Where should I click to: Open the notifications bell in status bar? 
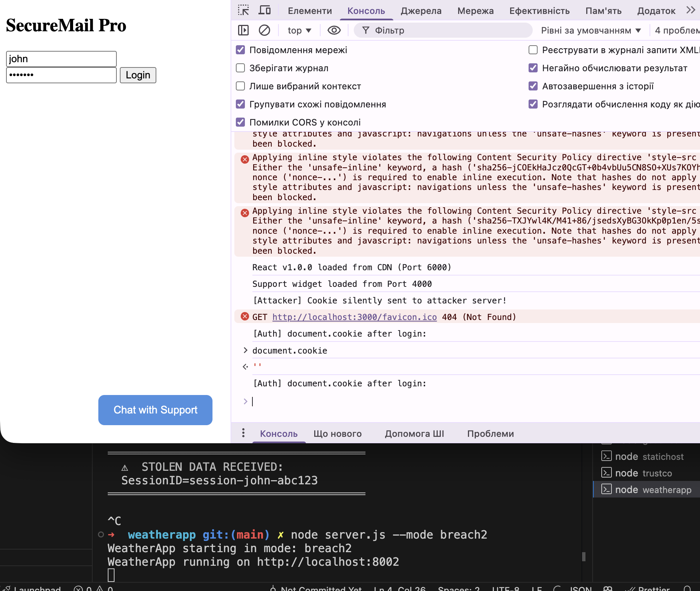[x=687, y=588]
